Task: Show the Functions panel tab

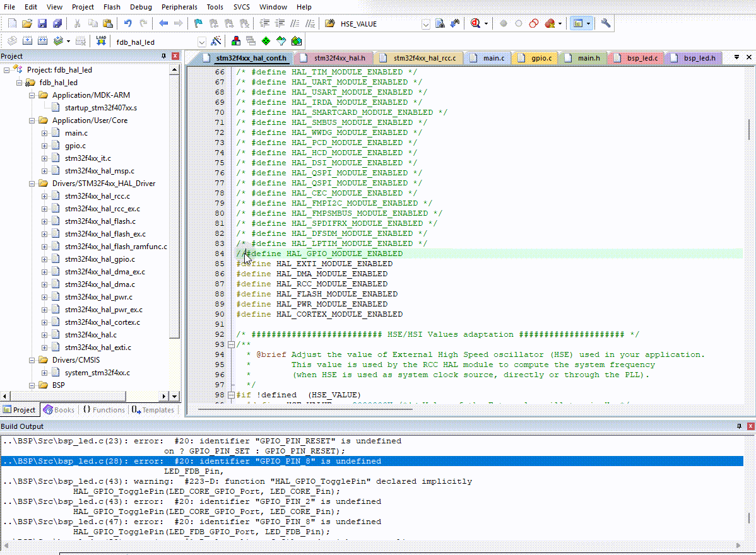Action: click(104, 409)
